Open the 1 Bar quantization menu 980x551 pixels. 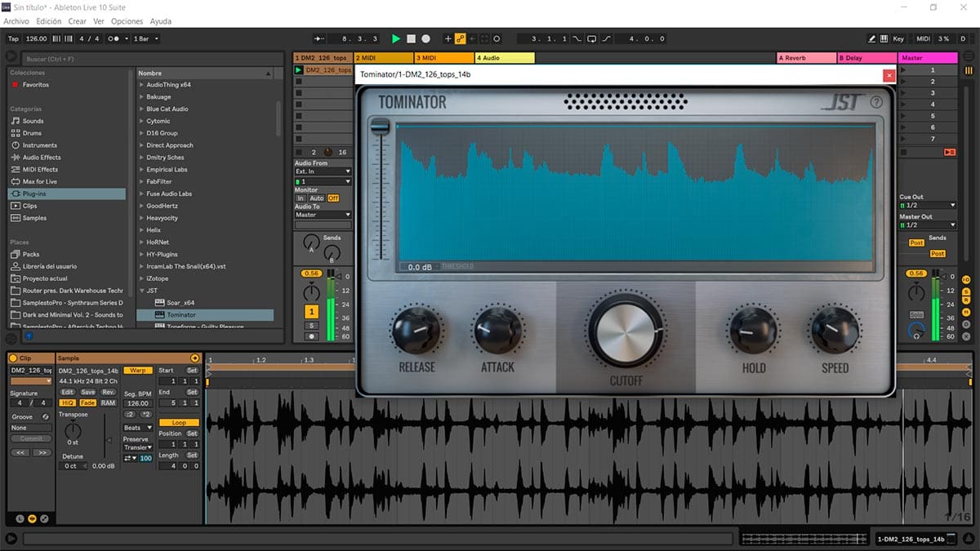(146, 38)
